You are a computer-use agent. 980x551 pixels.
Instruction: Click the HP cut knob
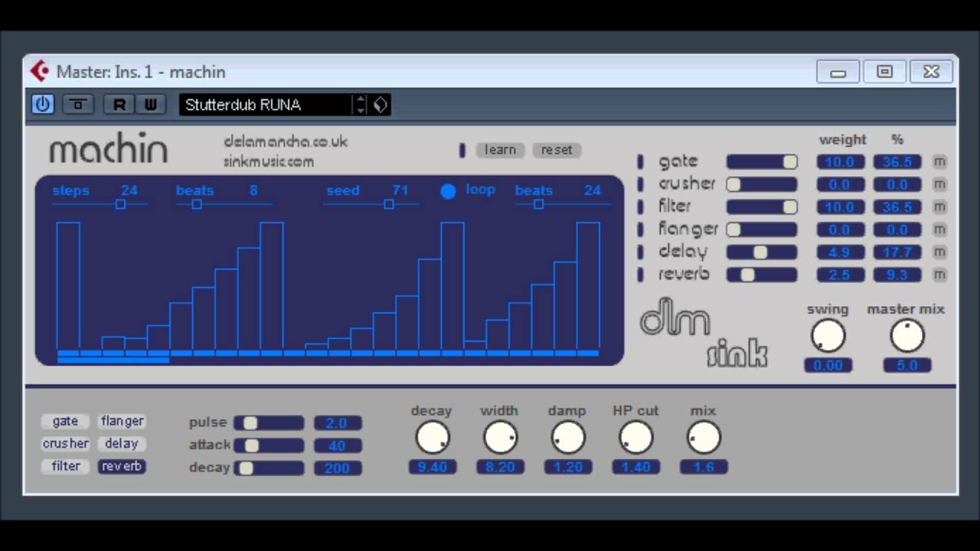tap(635, 438)
